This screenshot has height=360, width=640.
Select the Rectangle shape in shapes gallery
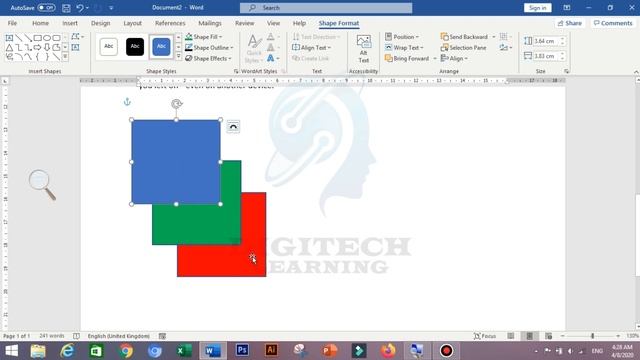click(x=38, y=38)
